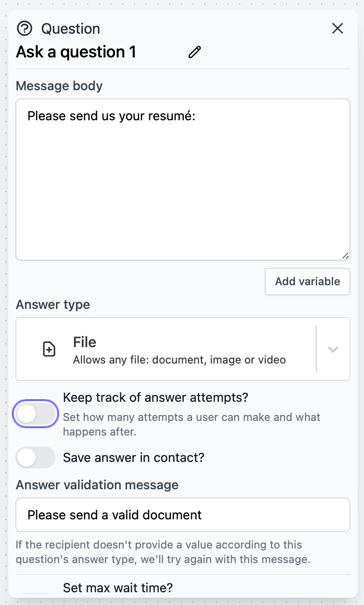Click the Answer type section label

(x=52, y=304)
